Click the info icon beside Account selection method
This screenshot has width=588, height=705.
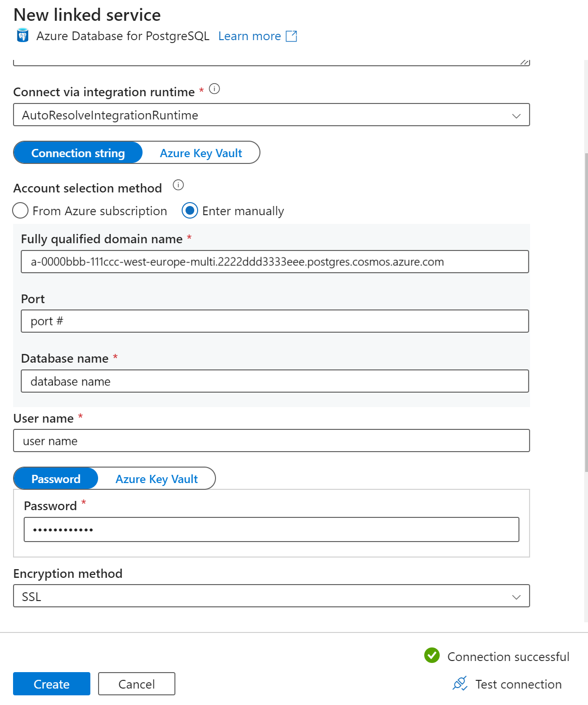(x=177, y=185)
